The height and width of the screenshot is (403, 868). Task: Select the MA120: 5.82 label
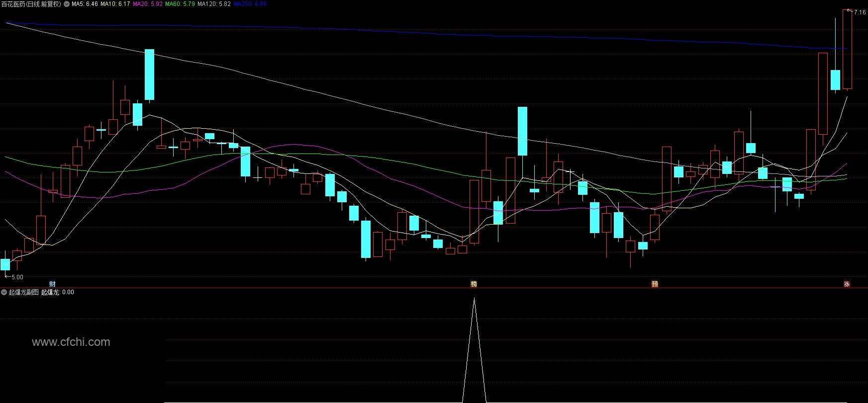[x=214, y=4]
